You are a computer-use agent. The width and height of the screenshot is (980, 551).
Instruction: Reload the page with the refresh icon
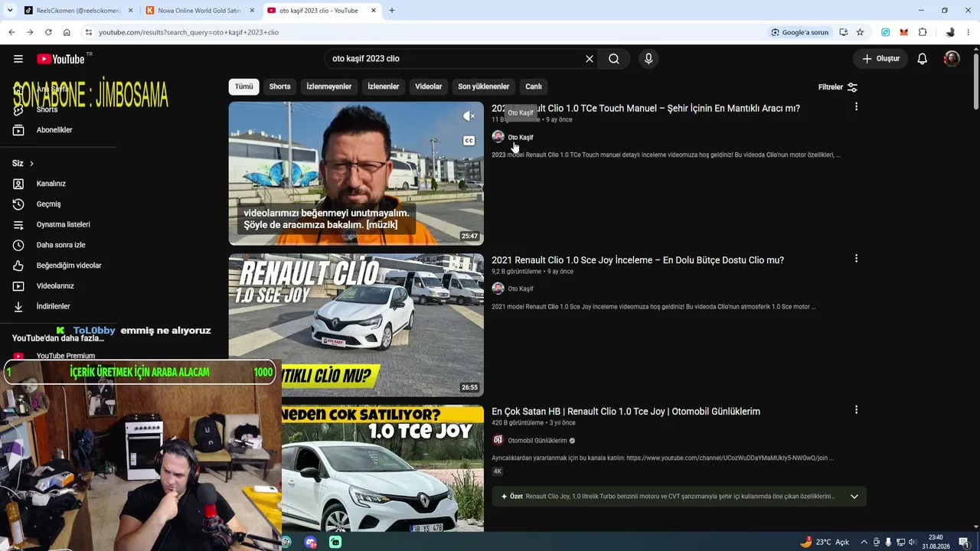tap(48, 32)
